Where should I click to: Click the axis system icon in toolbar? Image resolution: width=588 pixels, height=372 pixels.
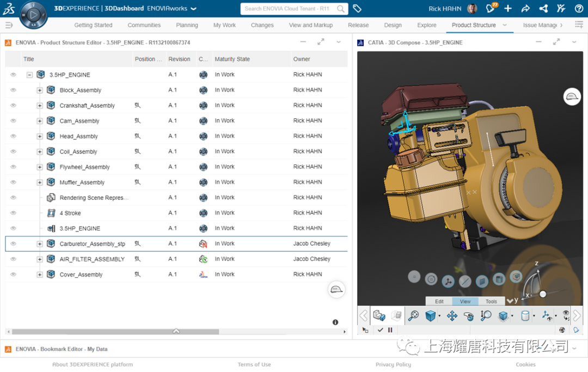coord(547,316)
